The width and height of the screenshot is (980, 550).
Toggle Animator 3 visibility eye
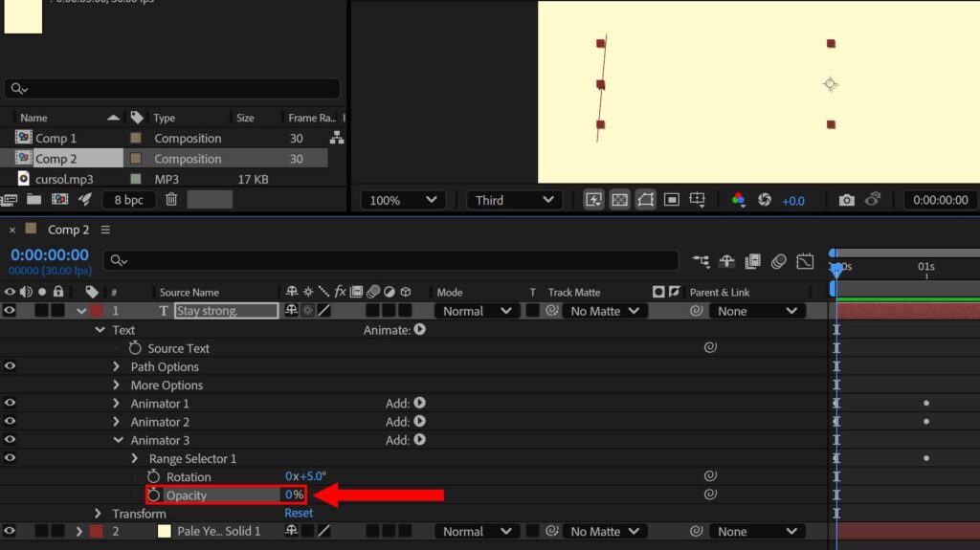click(x=10, y=439)
